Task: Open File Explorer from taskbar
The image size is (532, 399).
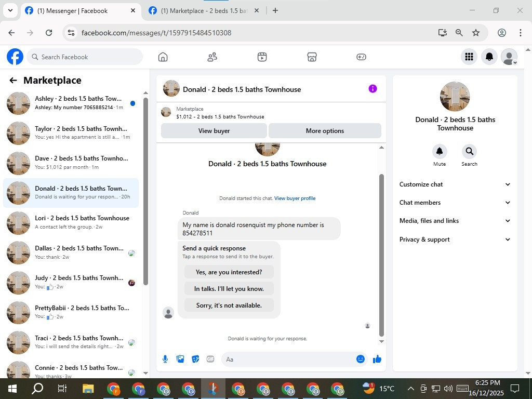Action: pos(88,389)
